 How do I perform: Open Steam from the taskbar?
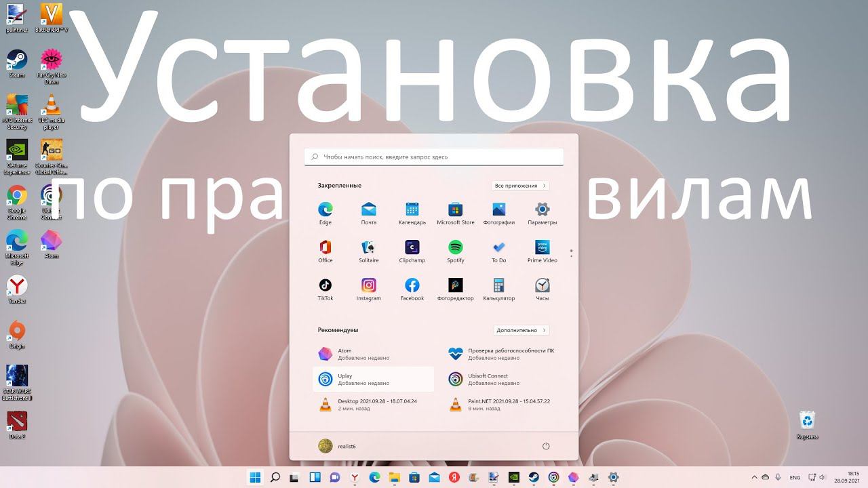[x=534, y=477]
